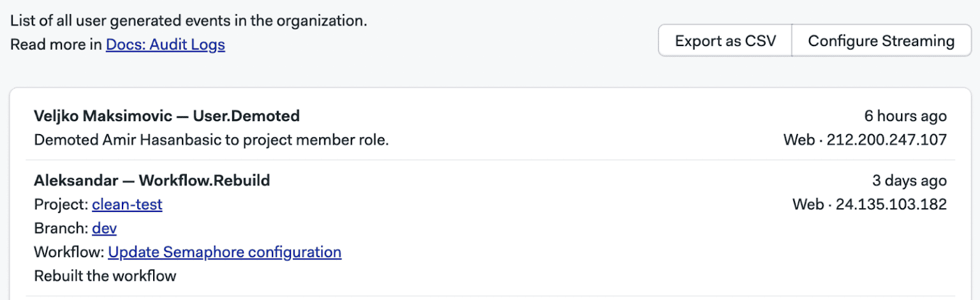This screenshot has width=980, height=300.
Task: Click the 6 hours ago timestamp
Action: click(x=905, y=116)
